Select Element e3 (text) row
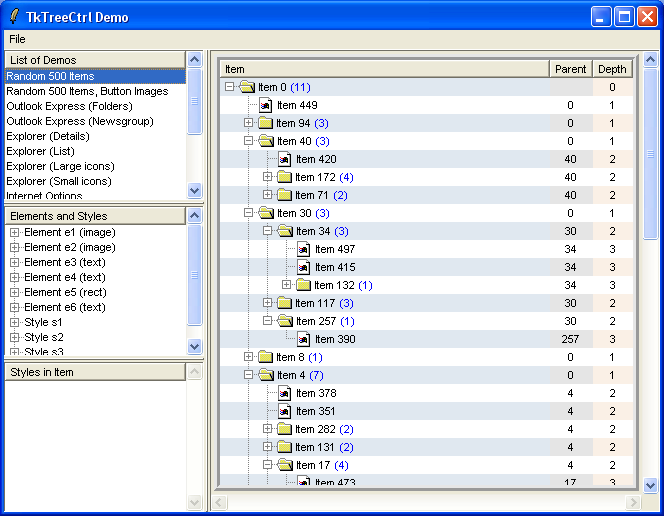The image size is (664, 516). point(95,262)
